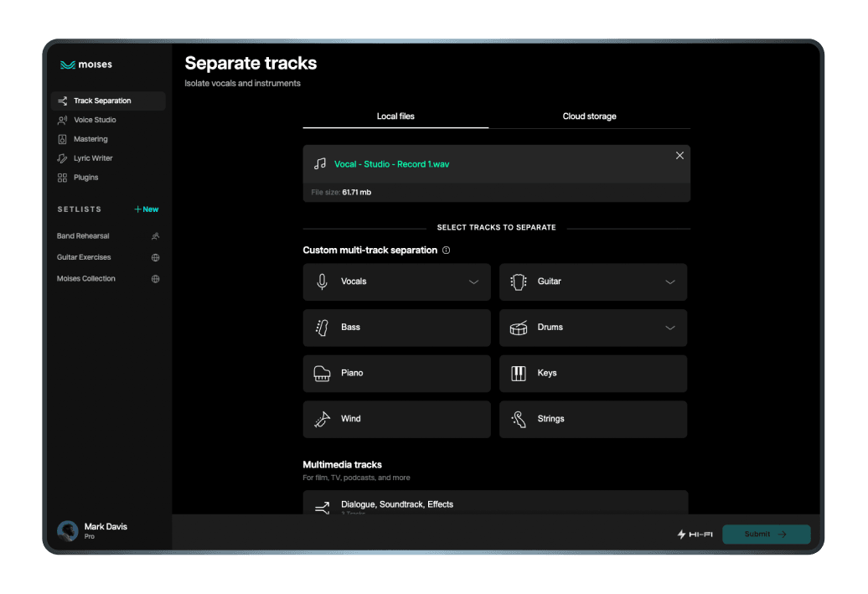The height and width of the screenshot is (594, 868).
Task: Click the Voice Studio sidebar icon
Action: tap(62, 120)
